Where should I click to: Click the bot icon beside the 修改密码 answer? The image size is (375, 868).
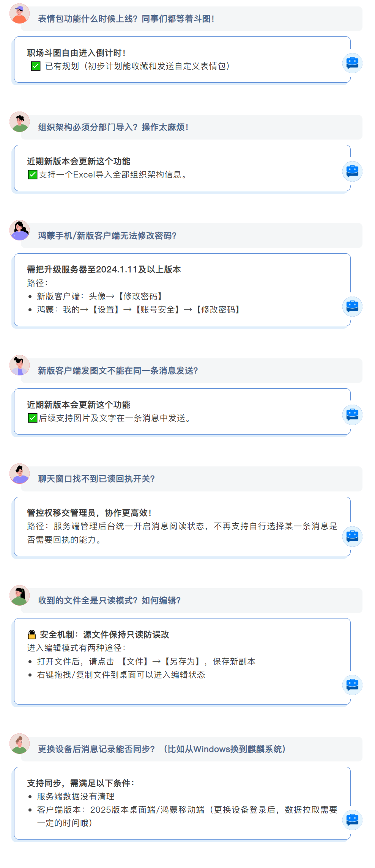pos(352,306)
